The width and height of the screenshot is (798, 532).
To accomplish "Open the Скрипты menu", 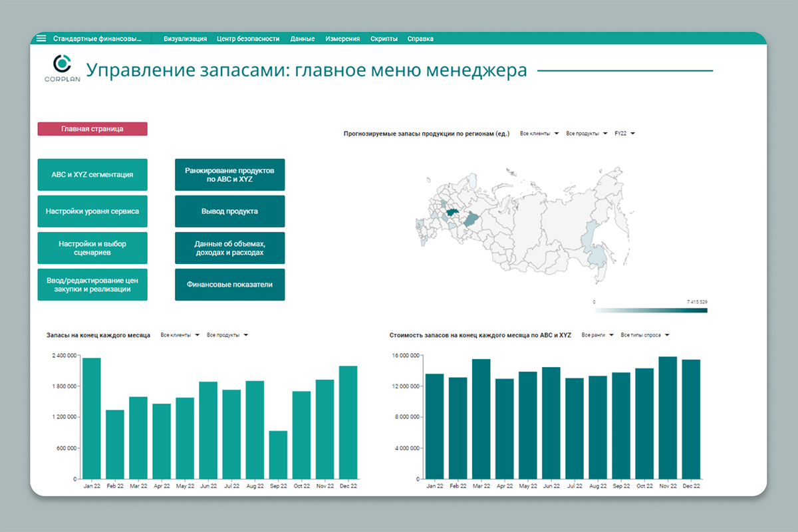I will click(384, 39).
